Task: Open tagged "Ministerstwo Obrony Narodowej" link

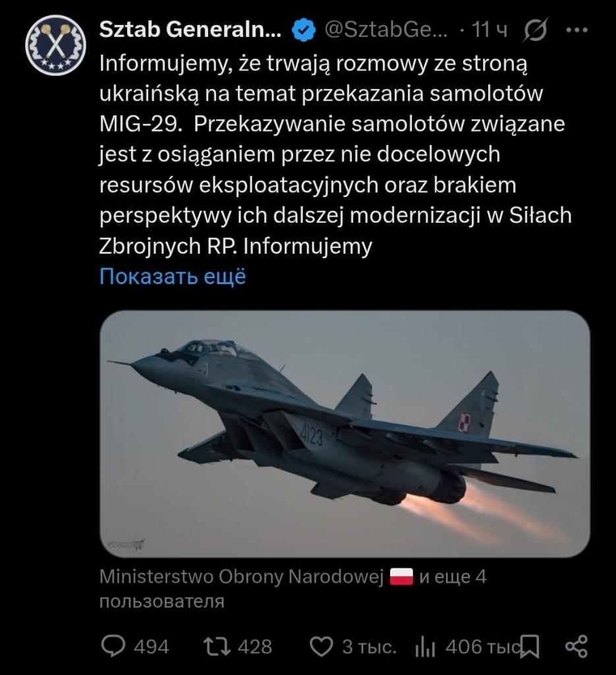Action: 241,577
